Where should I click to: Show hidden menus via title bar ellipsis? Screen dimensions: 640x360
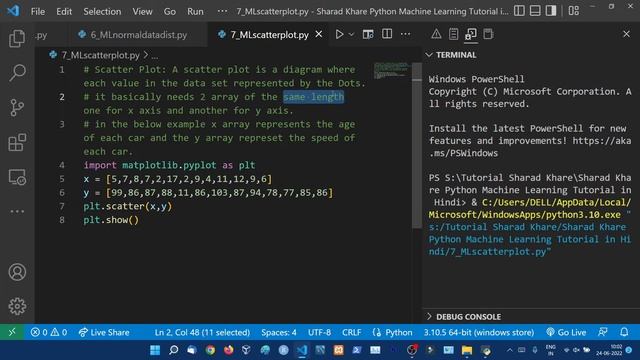click(x=222, y=11)
